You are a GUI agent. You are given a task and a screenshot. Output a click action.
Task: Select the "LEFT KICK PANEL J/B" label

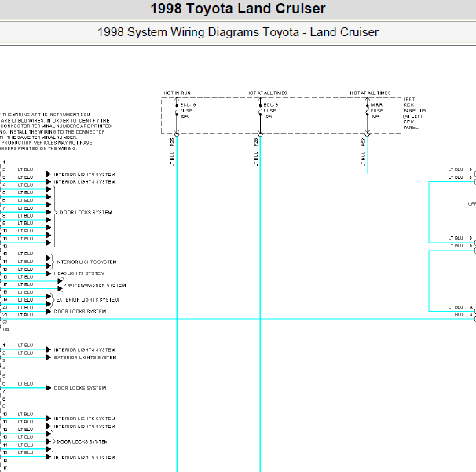pyautogui.click(x=415, y=113)
